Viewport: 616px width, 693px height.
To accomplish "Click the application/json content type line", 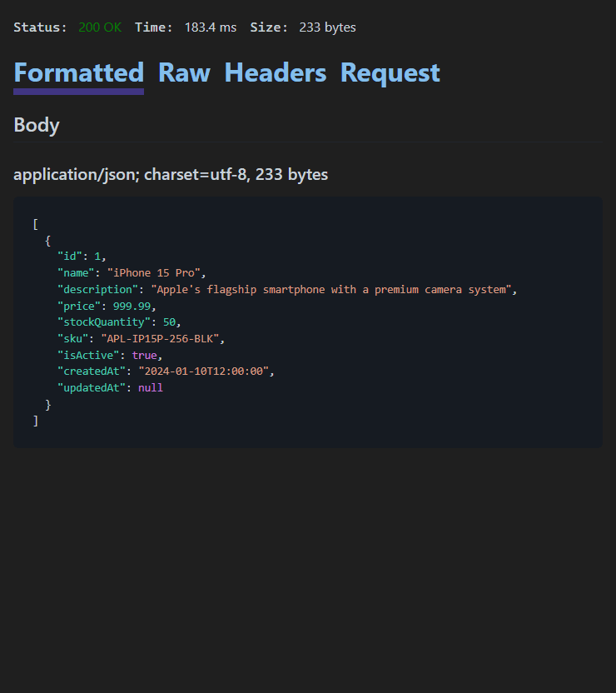I will [x=171, y=174].
